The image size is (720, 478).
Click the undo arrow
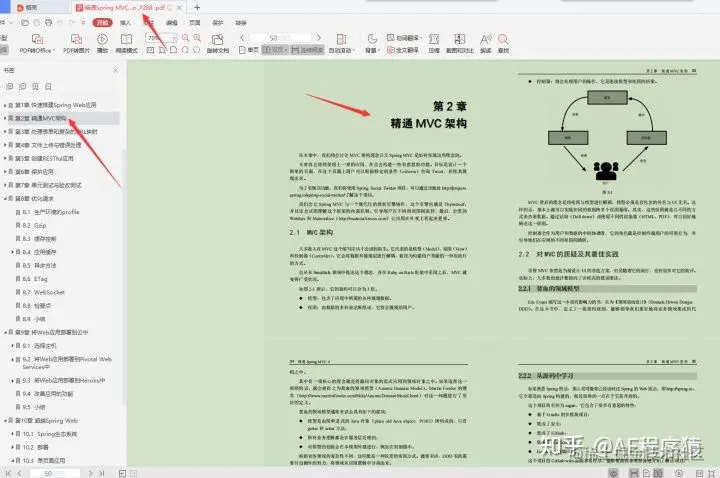click(x=60, y=22)
